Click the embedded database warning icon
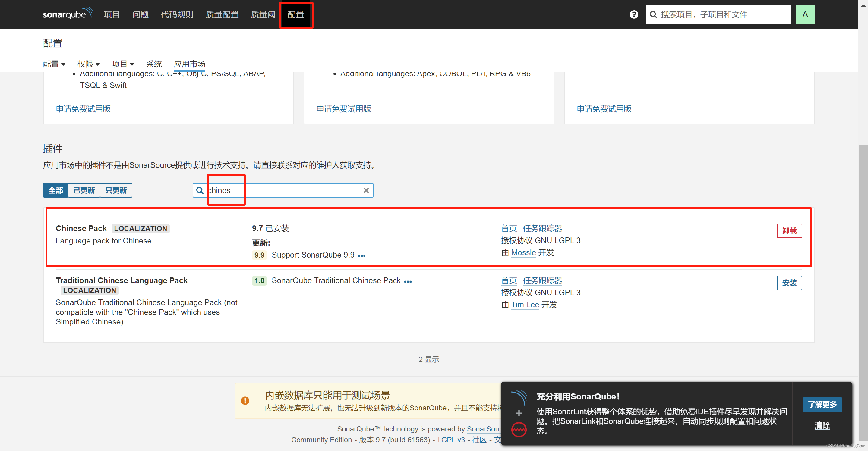 (245, 400)
